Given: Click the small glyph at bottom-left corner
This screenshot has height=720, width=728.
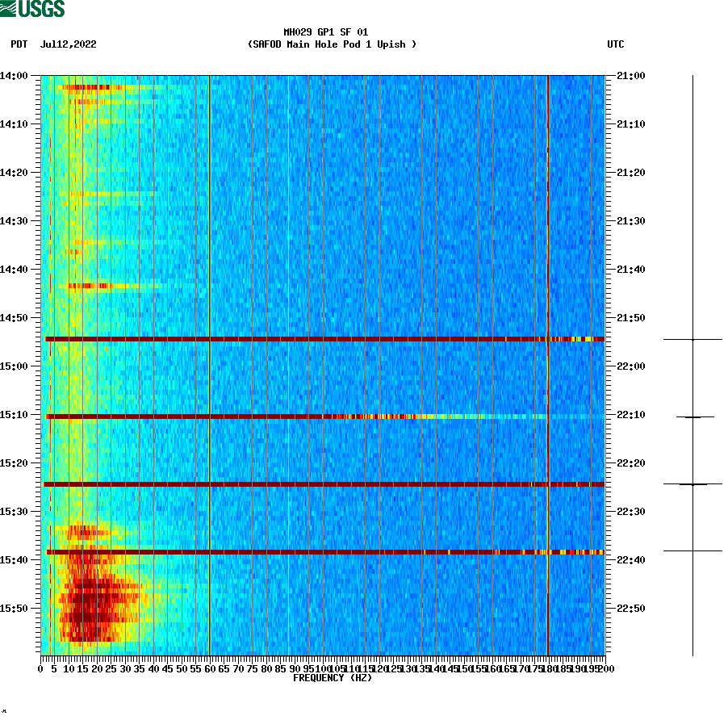Looking at the screenshot, I should (x=6, y=712).
